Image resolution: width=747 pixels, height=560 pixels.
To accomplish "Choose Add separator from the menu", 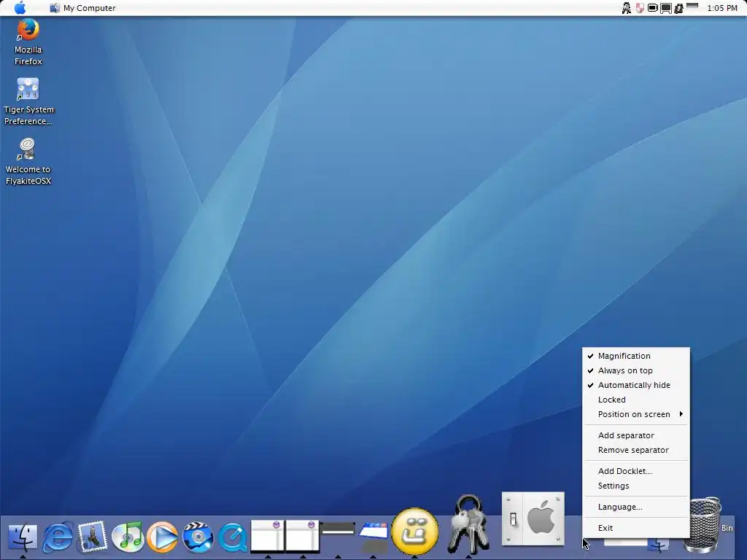I will click(x=636, y=435).
